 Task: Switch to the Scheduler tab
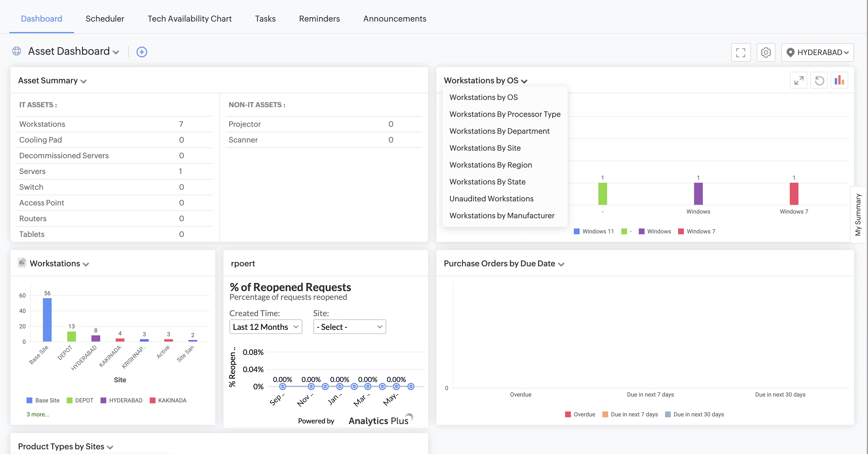click(105, 19)
